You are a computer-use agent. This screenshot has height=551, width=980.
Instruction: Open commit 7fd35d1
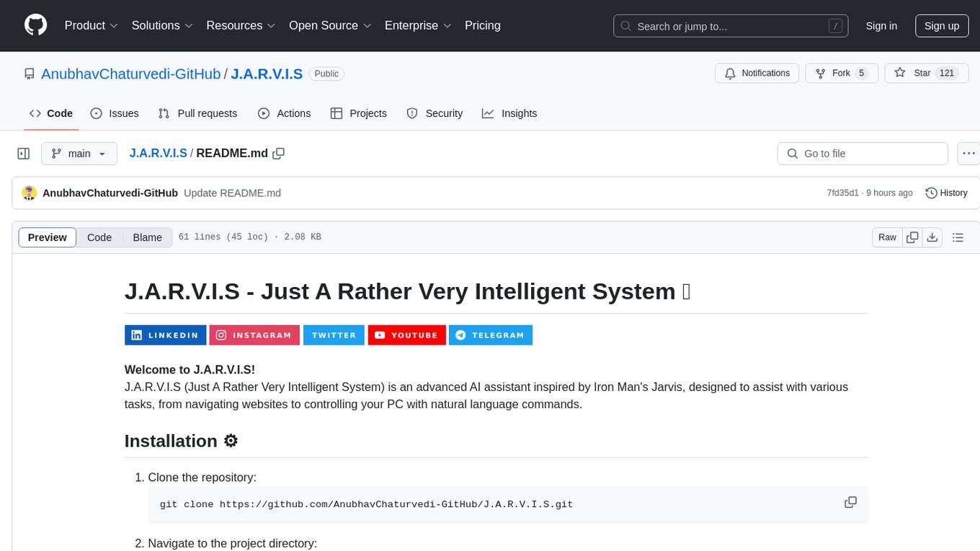pos(842,193)
